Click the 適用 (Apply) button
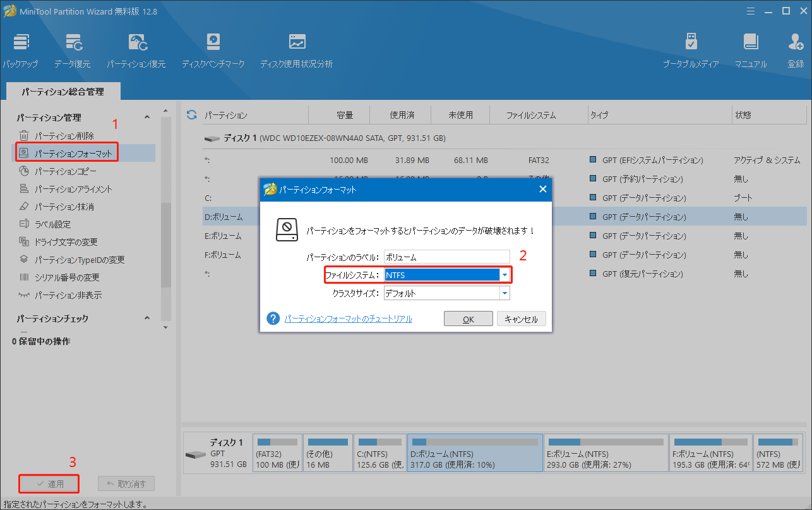The height and width of the screenshot is (510, 812). 50,484
